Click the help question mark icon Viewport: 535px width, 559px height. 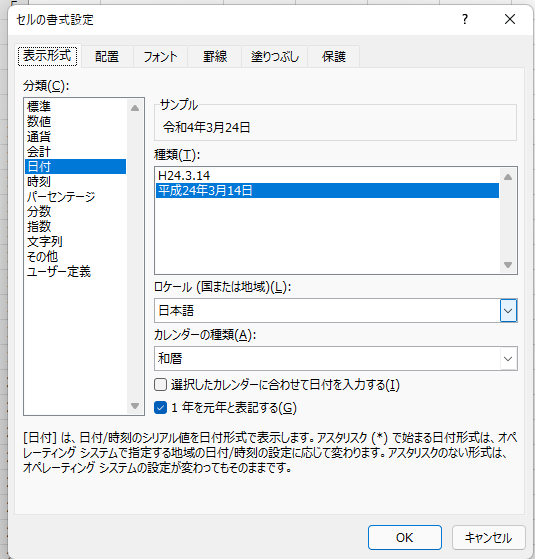[x=465, y=19]
